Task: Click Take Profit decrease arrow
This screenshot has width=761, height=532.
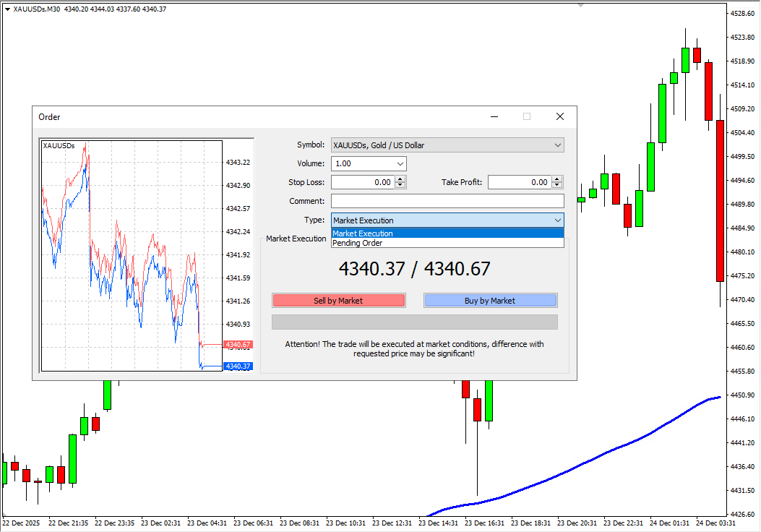Action: pyautogui.click(x=556, y=186)
